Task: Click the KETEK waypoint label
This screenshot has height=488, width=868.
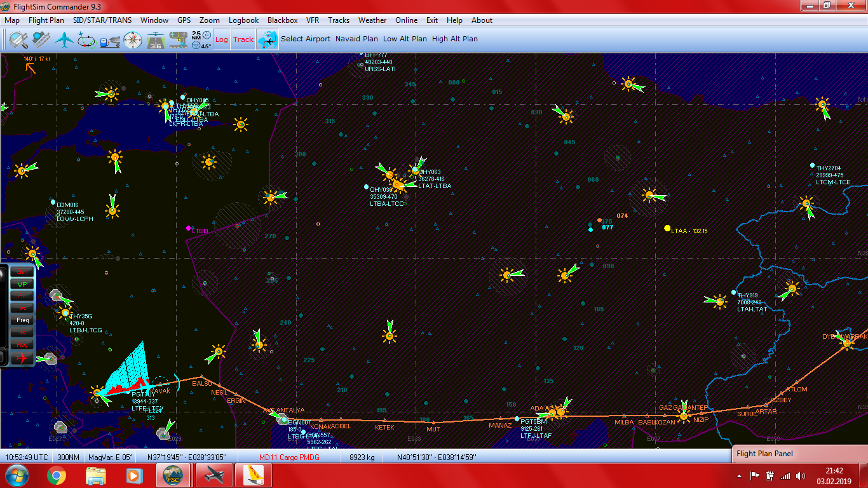Action: point(384,428)
